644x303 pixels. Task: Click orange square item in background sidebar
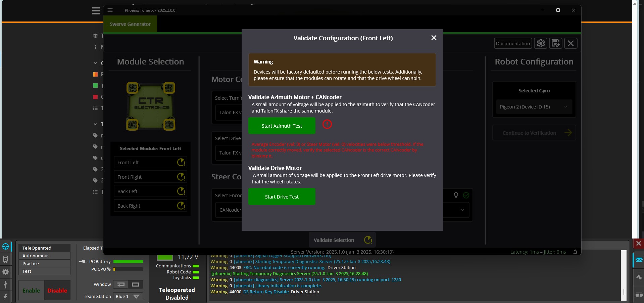pyautogui.click(x=95, y=74)
